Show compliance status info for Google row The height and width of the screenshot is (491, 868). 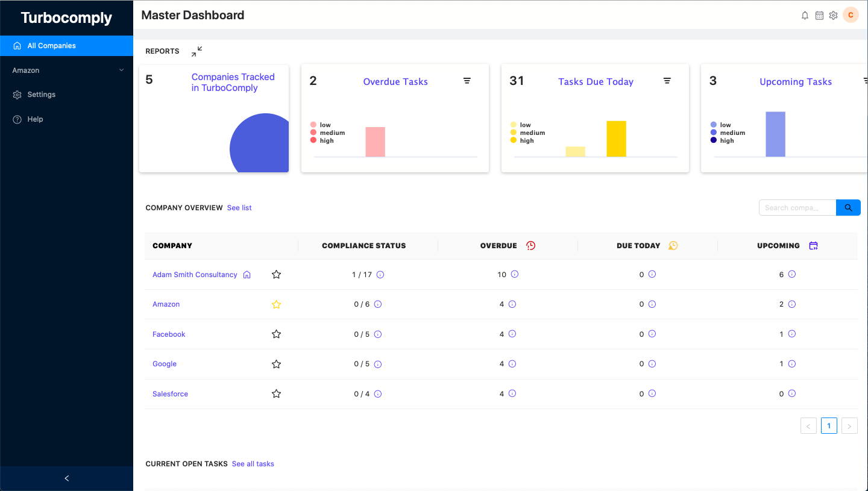coord(378,364)
